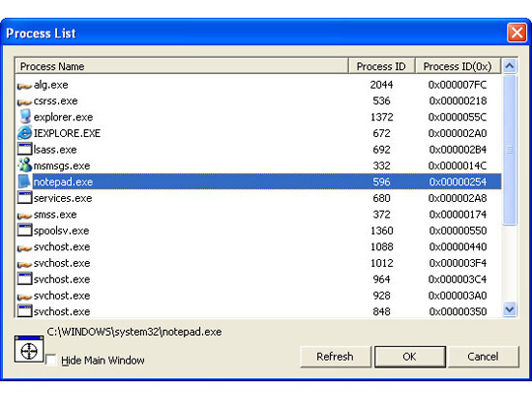Viewport: 532px width, 399px height.
Task: Click hex ID 0x000002A0
Action: [458, 133]
